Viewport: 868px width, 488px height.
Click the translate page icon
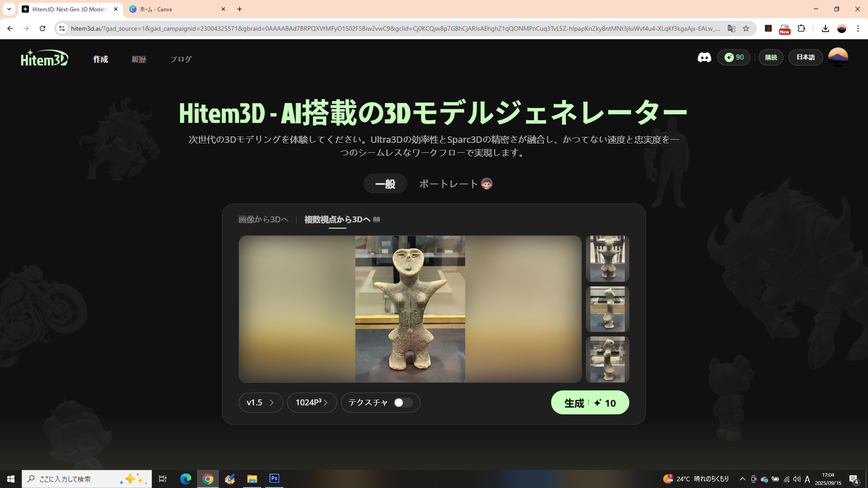(x=731, y=28)
